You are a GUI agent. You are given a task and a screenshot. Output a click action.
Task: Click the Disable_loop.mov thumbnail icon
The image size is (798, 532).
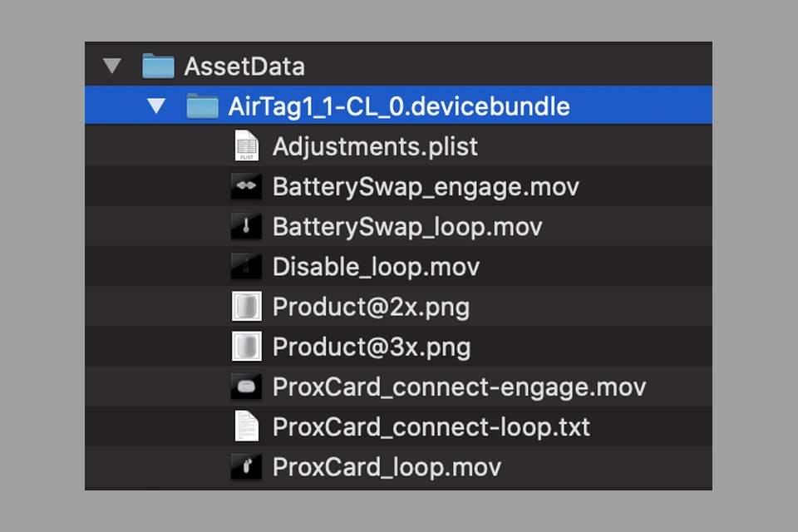coord(246,266)
